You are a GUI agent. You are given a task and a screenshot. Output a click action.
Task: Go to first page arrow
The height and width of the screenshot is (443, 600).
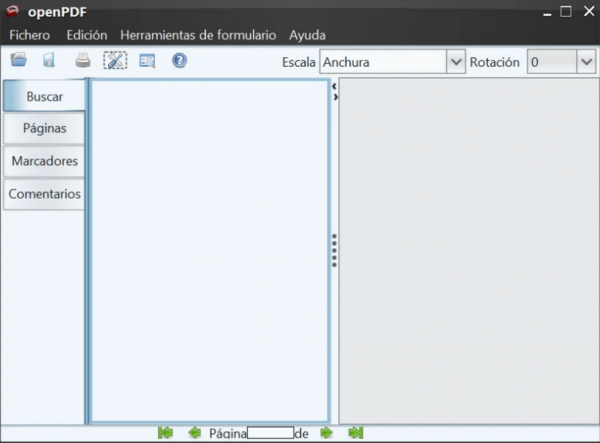165,433
